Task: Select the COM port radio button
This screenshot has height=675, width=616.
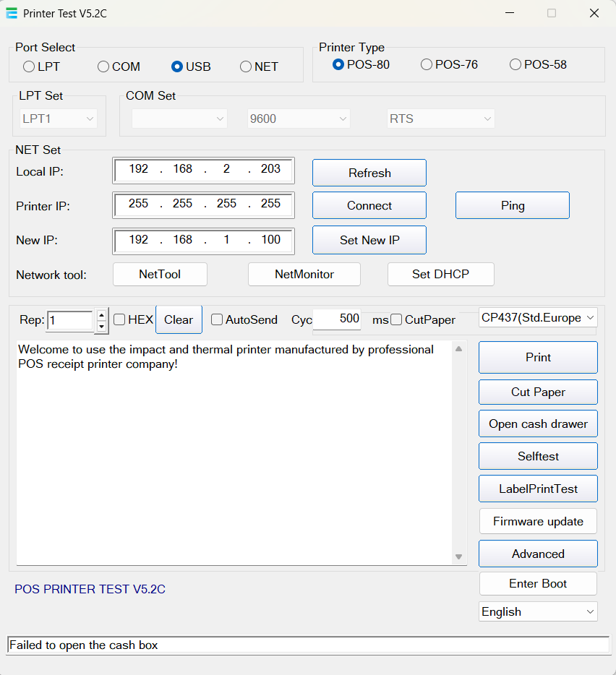Action: (103, 66)
